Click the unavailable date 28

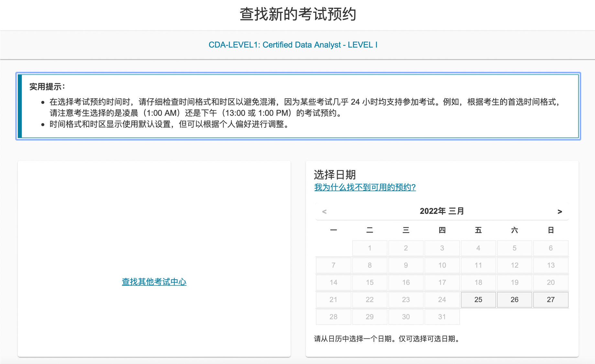click(x=333, y=316)
